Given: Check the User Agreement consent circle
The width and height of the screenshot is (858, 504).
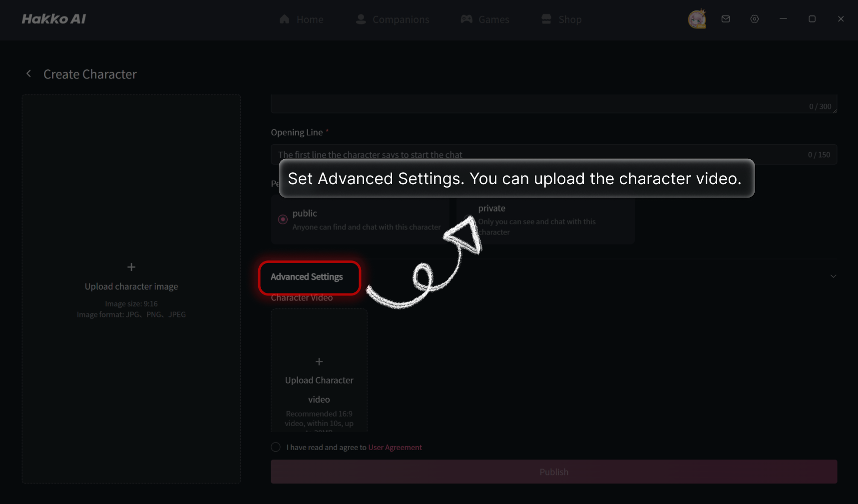Looking at the screenshot, I should (276, 447).
